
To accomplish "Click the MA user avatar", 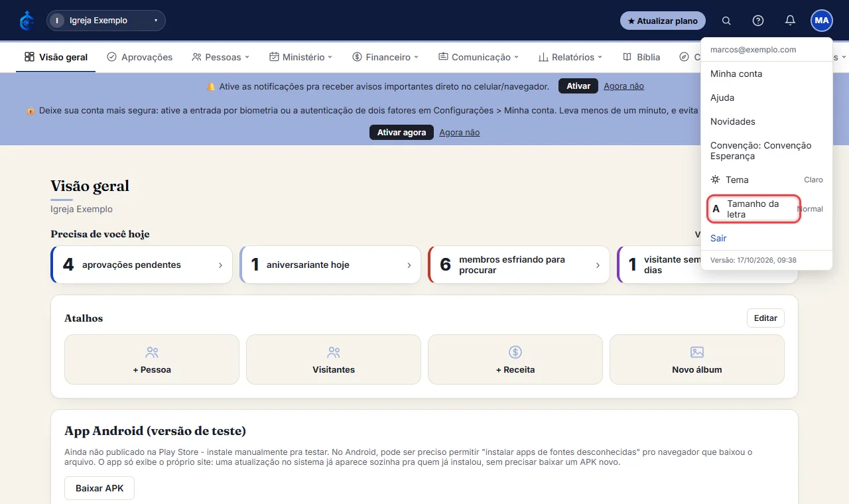I will click(x=822, y=21).
